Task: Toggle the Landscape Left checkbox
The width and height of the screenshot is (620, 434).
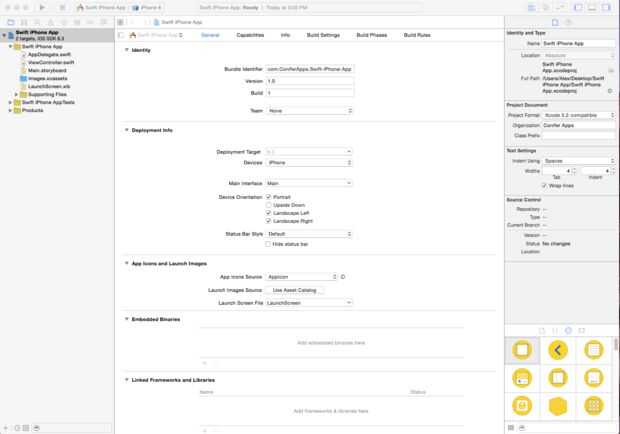Action: pos(268,213)
